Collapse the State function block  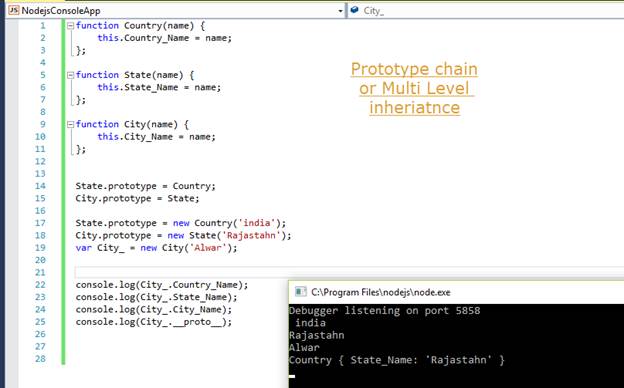[70, 75]
